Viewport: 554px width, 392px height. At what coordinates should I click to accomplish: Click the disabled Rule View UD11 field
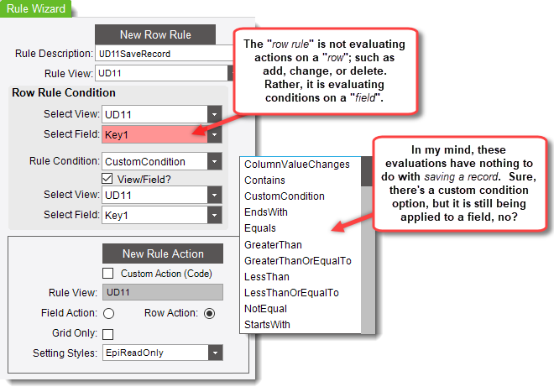163,292
